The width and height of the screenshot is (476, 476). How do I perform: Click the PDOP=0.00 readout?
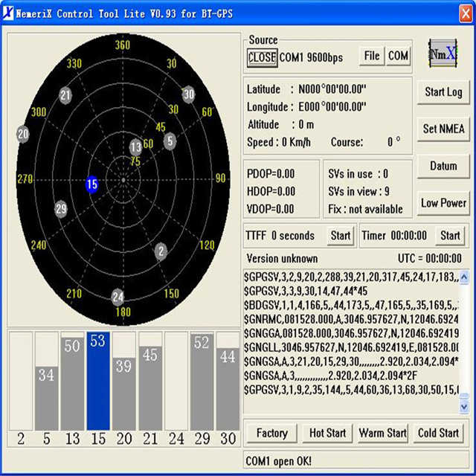pyautogui.click(x=271, y=174)
